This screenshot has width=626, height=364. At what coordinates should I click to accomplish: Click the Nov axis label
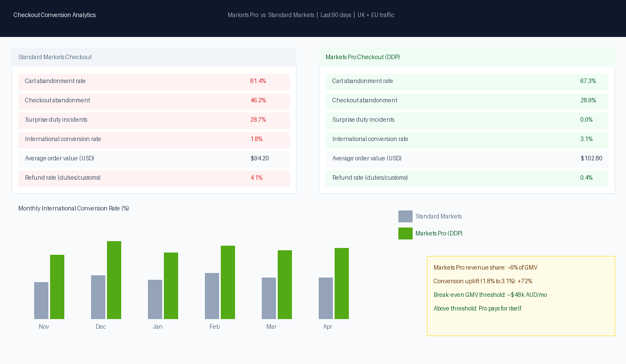[x=44, y=326]
